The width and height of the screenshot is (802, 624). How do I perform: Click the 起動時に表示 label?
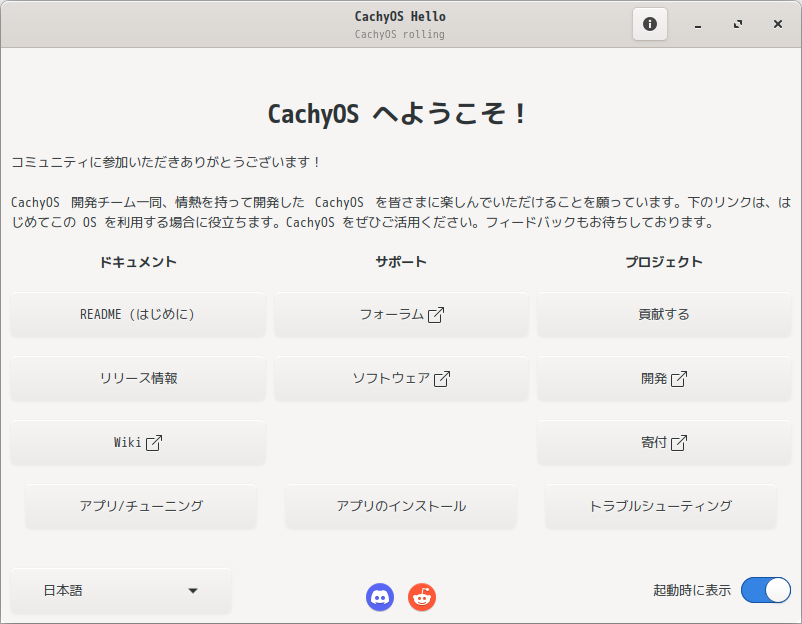point(692,590)
